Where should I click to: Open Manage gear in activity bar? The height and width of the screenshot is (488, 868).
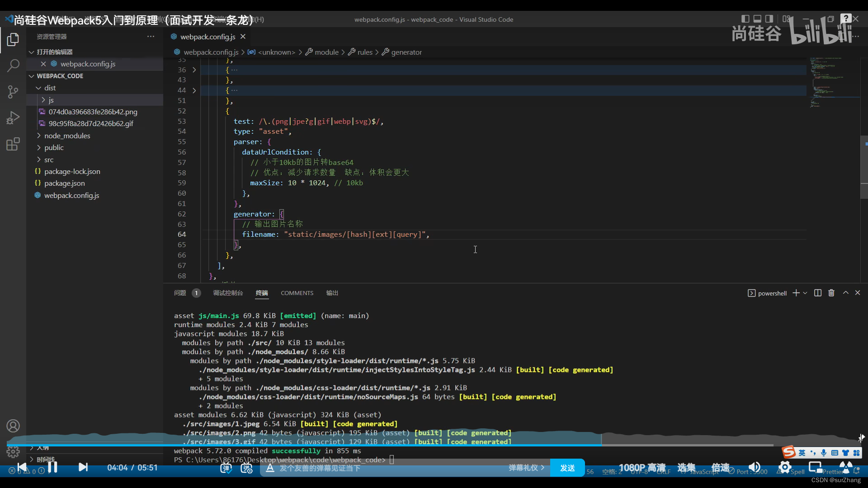point(13,451)
